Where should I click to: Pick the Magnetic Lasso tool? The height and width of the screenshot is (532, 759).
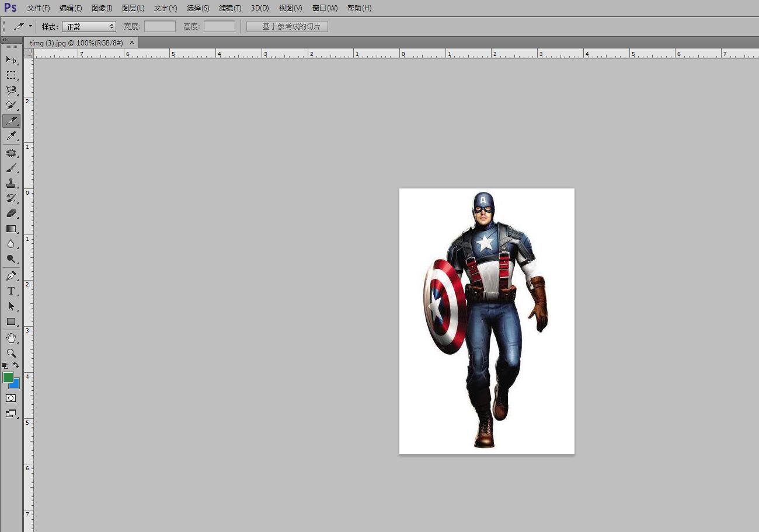pos(11,90)
